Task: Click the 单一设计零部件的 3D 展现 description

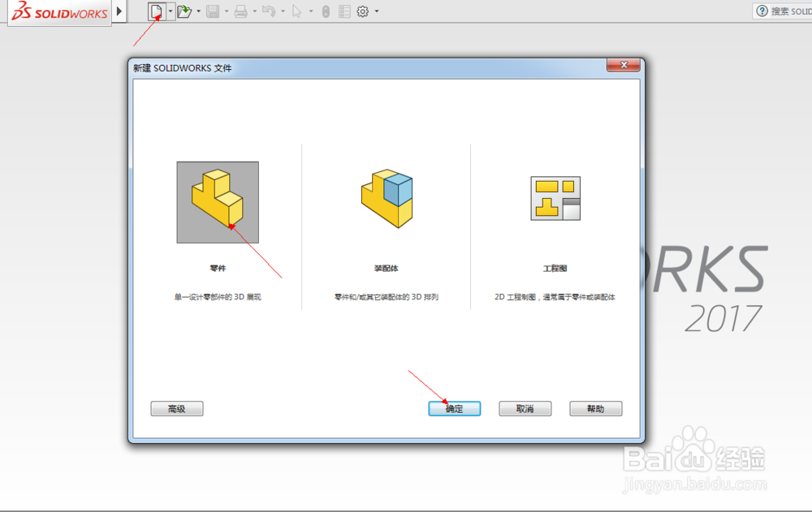Action: tap(218, 297)
